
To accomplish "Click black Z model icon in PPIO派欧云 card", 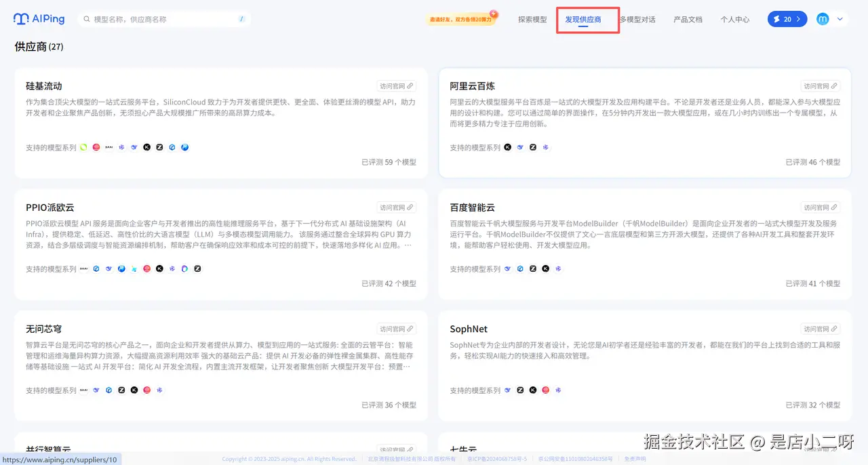I will click(x=197, y=268).
